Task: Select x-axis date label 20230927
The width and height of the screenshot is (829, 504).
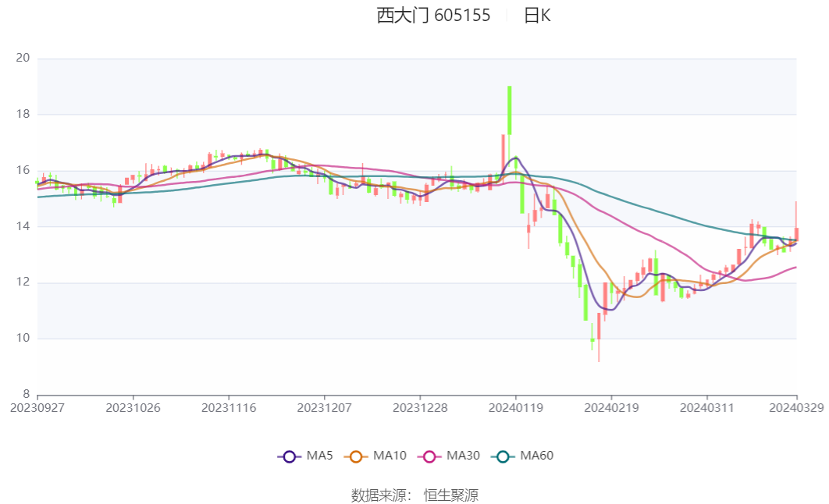Action: pyautogui.click(x=37, y=408)
